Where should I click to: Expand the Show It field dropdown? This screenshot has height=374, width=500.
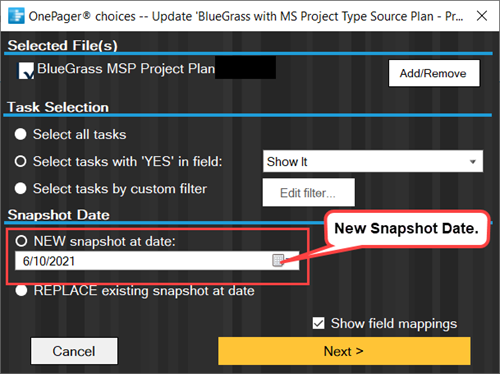[373, 161]
